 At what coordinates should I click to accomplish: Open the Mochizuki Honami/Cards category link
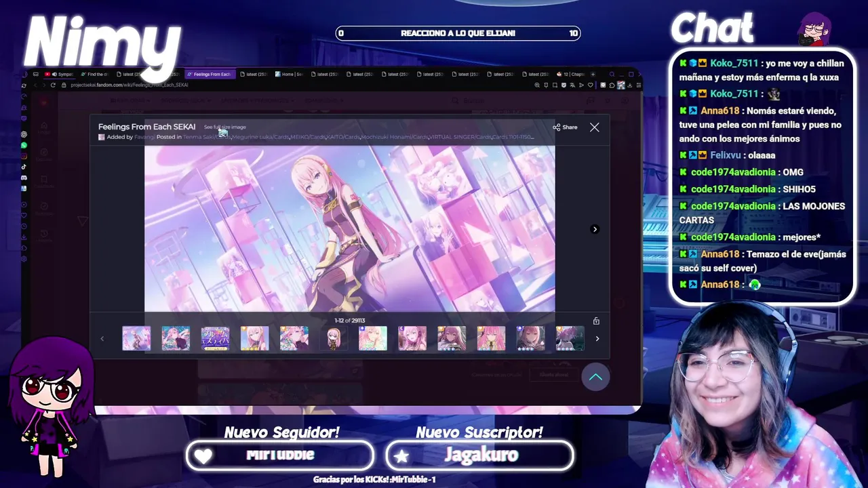[394, 137]
